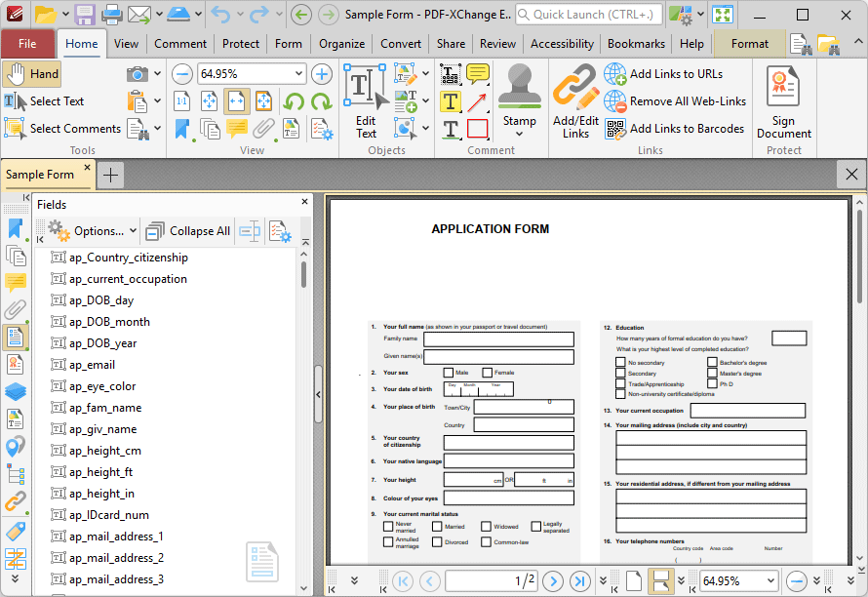This screenshot has width=868, height=597.
Task: Open the Snapshot tool dropdown arrow
Action: click(x=157, y=74)
